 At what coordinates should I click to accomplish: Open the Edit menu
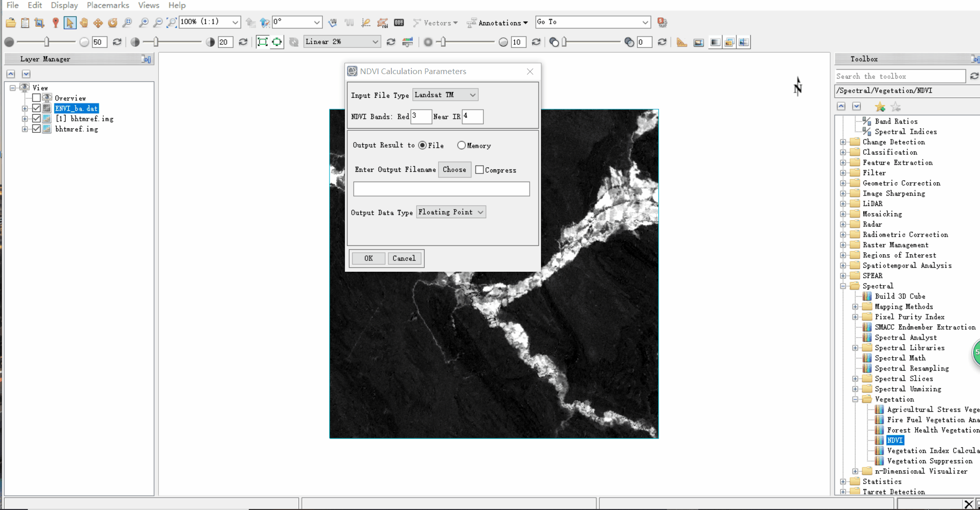coord(34,5)
